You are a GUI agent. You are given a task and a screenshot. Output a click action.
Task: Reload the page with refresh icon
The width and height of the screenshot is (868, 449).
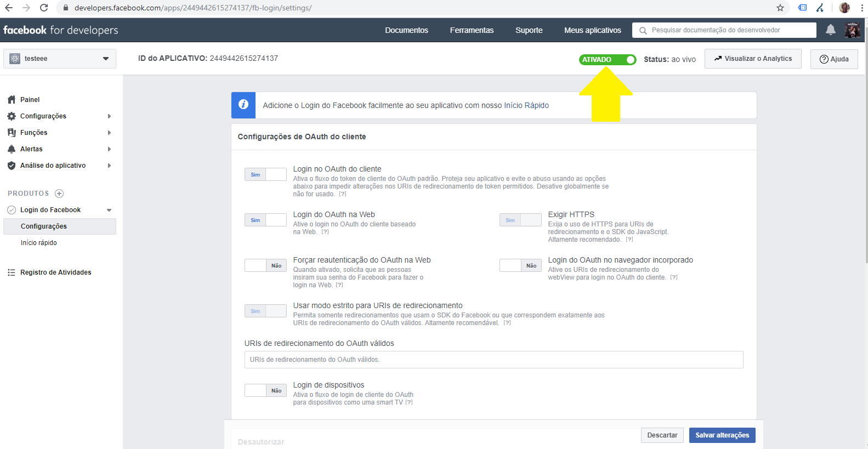(x=44, y=8)
